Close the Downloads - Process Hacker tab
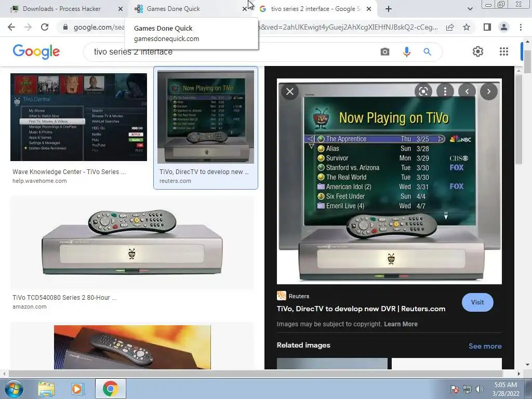 [121, 9]
